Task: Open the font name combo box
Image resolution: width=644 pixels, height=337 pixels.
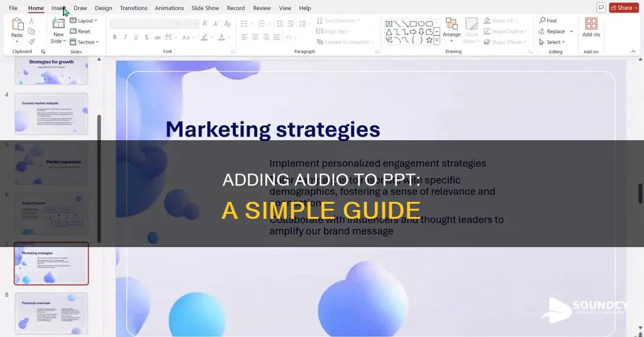Action: (145, 24)
